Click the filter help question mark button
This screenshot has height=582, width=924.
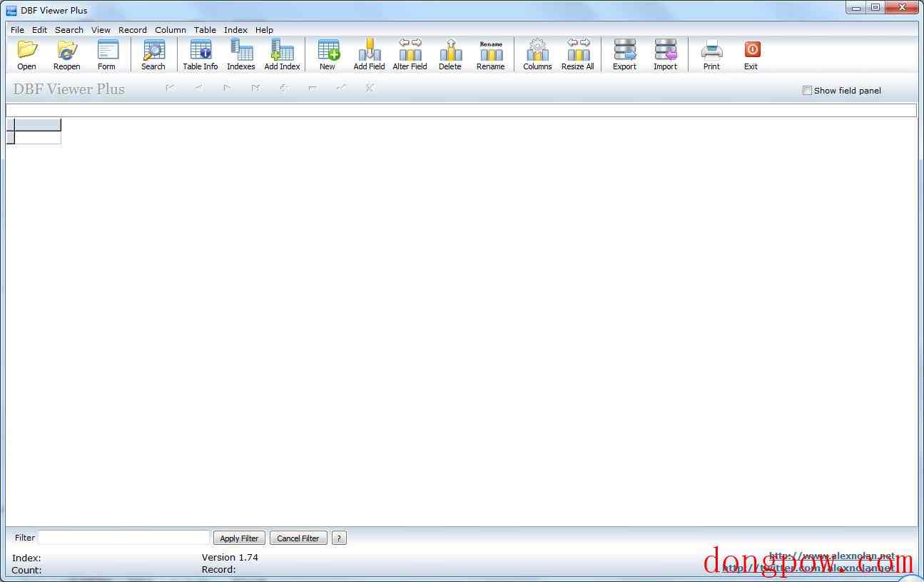tap(340, 538)
